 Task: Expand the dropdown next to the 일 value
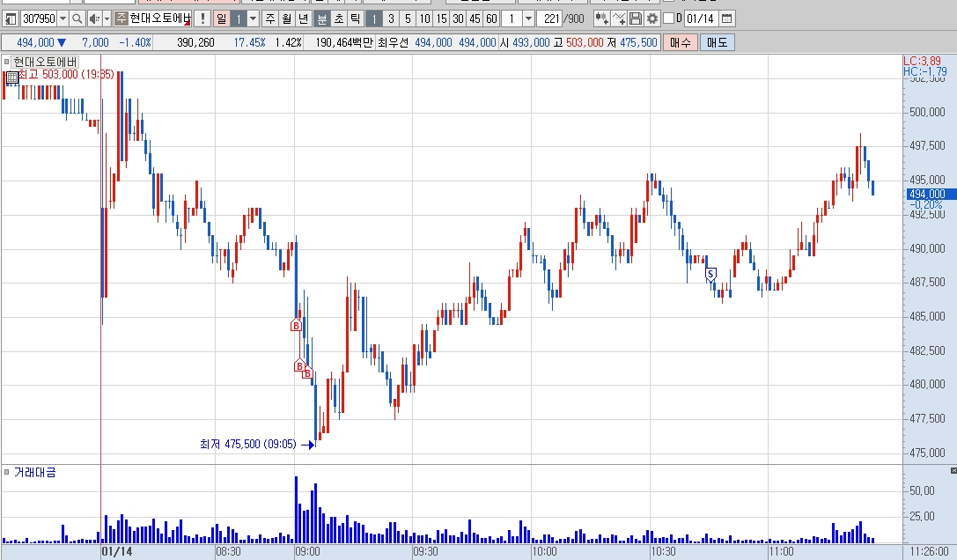click(254, 19)
